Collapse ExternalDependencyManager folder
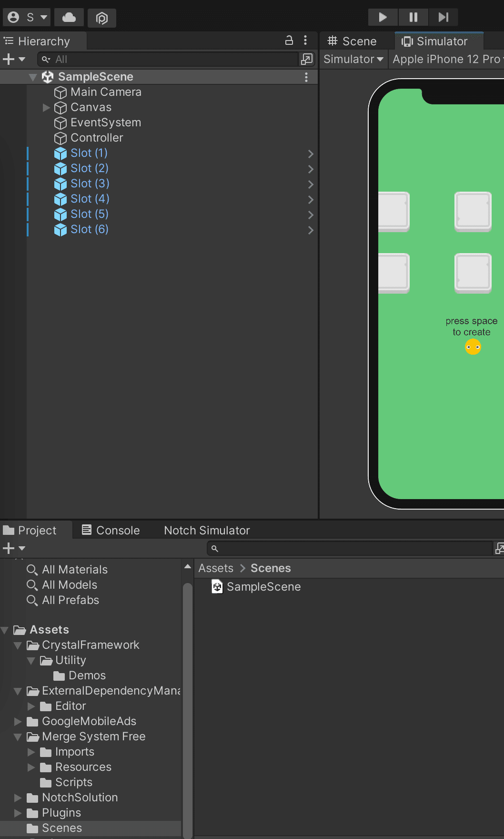 [x=18, y=691]
